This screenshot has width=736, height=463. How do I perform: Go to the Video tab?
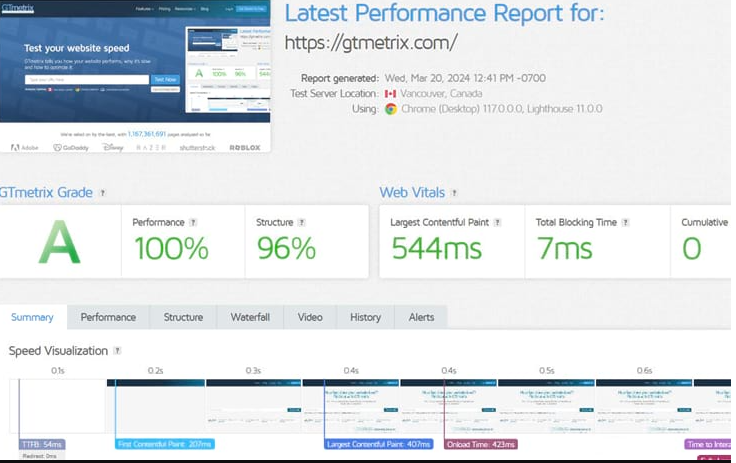click(310, 317)
